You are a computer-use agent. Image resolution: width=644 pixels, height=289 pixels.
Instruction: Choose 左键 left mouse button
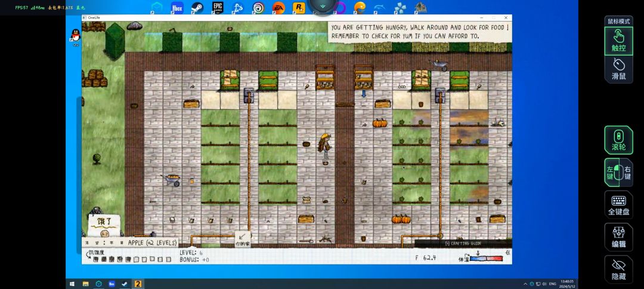(x=612, y=173)
